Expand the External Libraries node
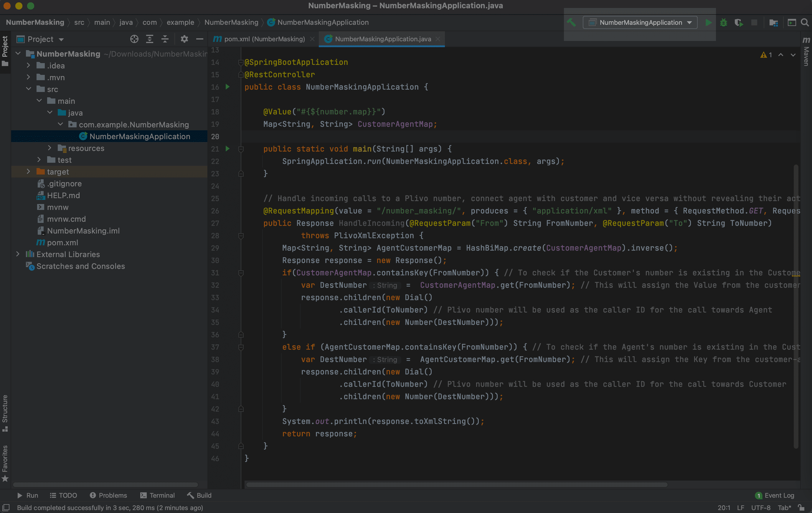This screenshot has height=513, width=812. point(18,254)
